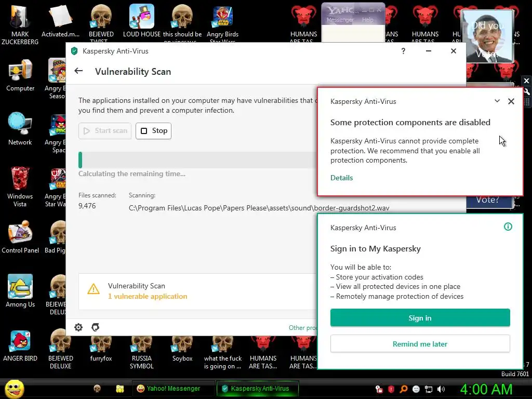532x399 pixels.
Task: Collapse the protection components notification
Action: point(497,101)
